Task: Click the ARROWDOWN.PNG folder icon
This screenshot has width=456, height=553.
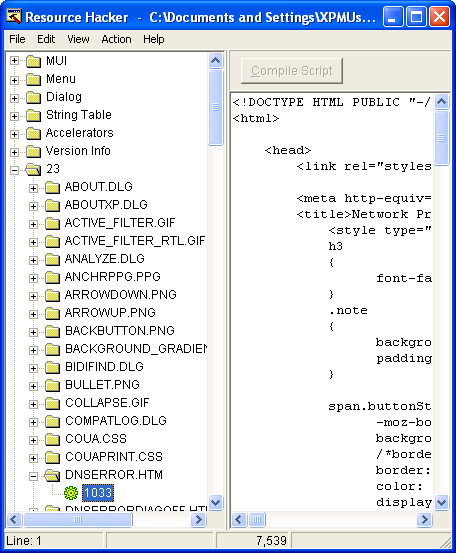Action: tap(53, 295)
